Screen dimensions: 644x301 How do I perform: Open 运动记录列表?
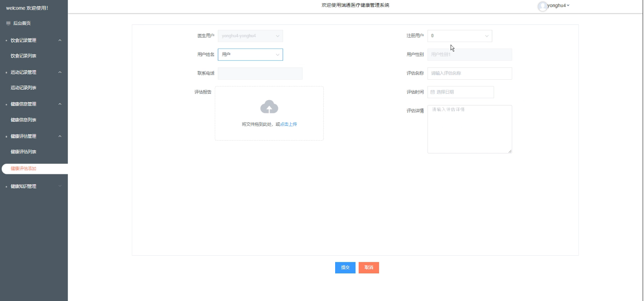(24, 88)
